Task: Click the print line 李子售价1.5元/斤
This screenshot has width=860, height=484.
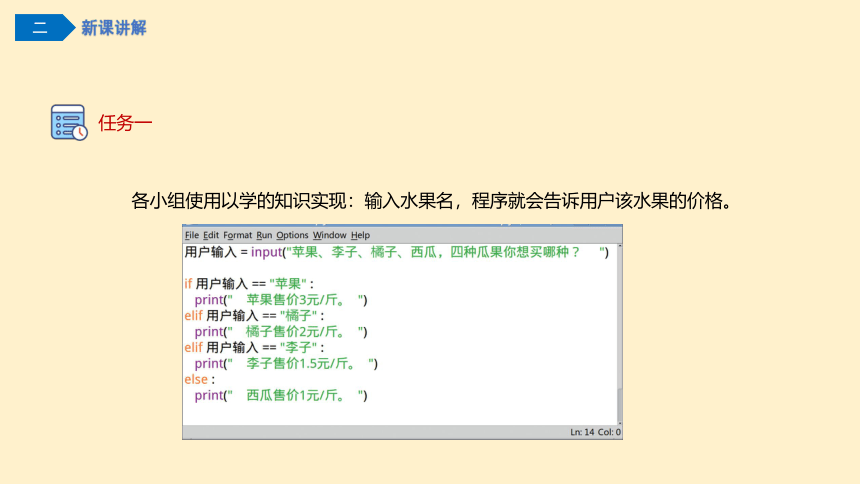Action: click(286, 363)
